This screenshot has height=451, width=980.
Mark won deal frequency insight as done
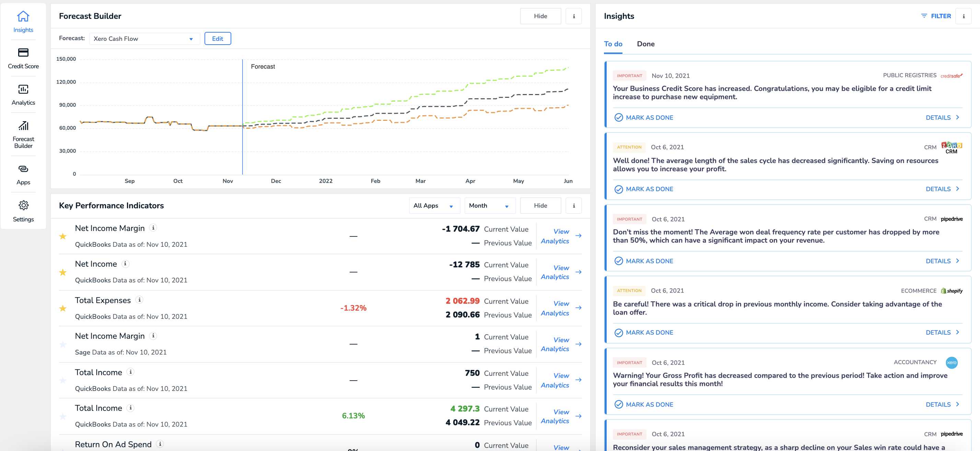[x=644, y=261]
